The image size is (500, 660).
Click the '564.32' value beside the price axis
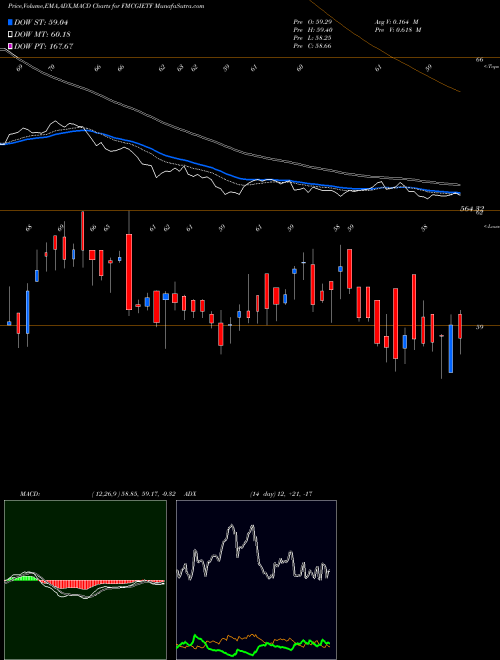tap(472, 208)
